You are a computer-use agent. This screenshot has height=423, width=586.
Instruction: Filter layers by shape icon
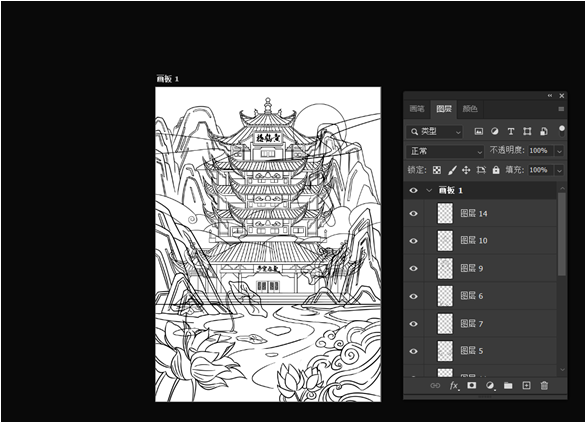(x=527, y=132)
